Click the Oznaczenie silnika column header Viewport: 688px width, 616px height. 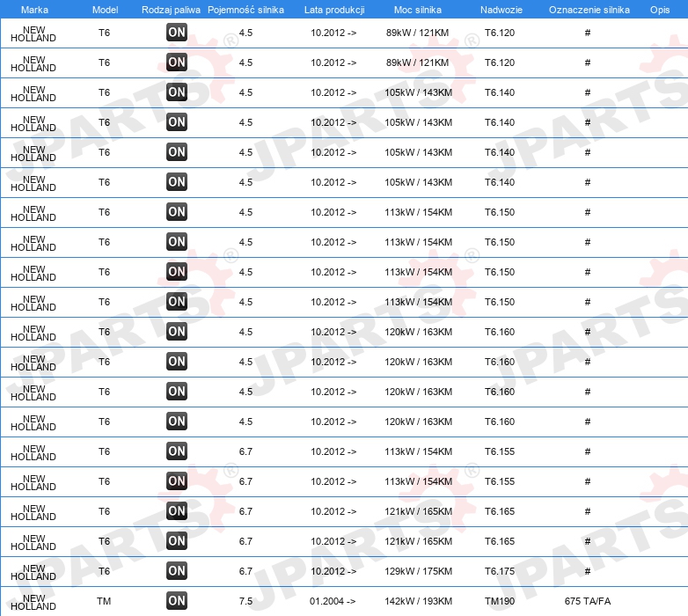tap(589, 10)
